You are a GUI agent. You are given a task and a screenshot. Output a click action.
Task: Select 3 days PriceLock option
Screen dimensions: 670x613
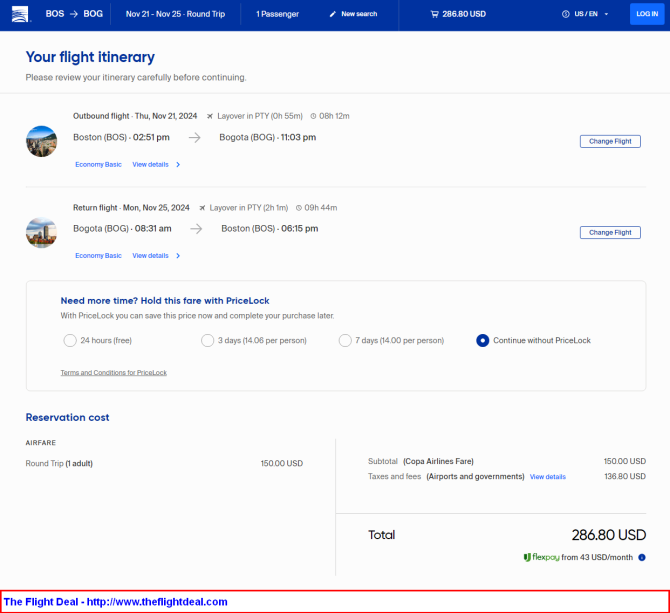[x=207, y=340]
